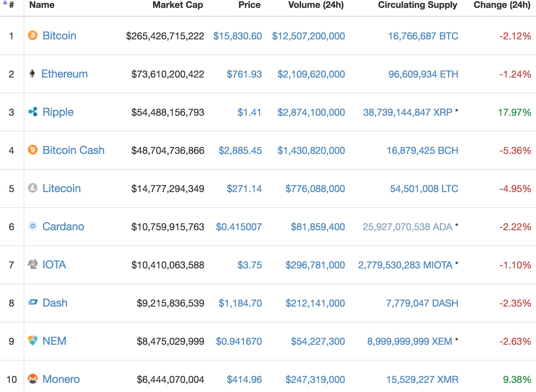Click supply 25,927,070,538 ADA
This screenshot has height=392, width=536.
tap(407, 227)
